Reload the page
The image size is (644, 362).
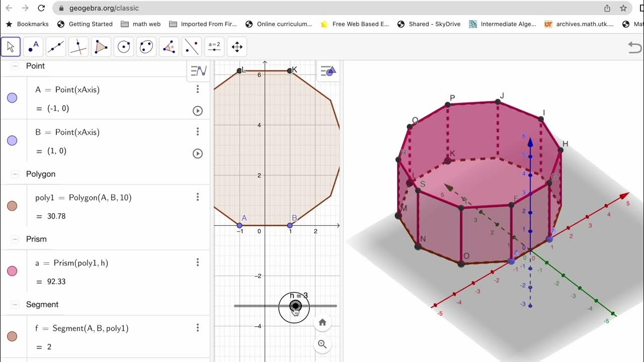pyautogui.click(x=41, y=8)
